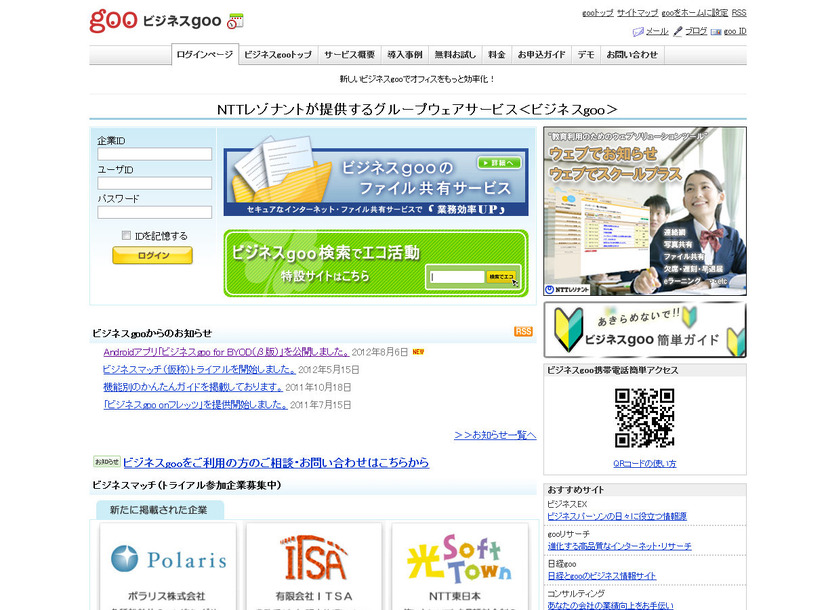826x610 pixels.
Task: Click the 詳細へ button on file sharing banner
Action: [499, 163]
